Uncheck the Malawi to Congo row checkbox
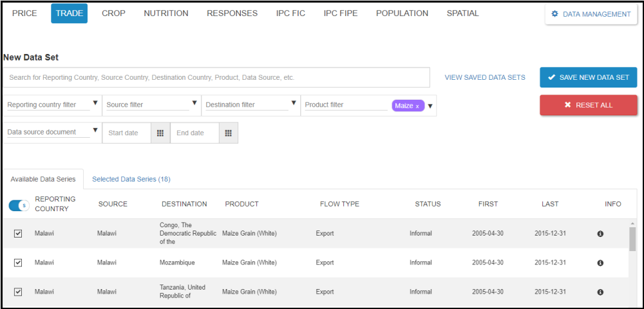Image resolution: width=644 pixels, height=309 pixels. 18,234
